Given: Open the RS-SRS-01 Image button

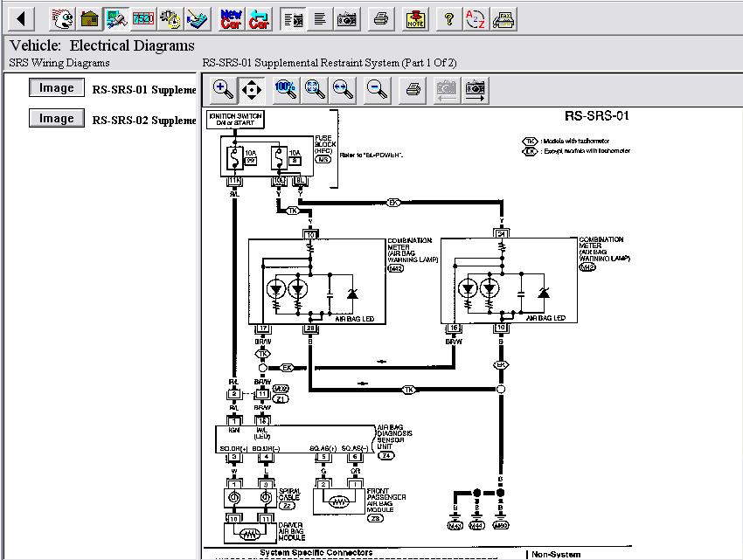Looking at the screenshot, I should (57, 87).
